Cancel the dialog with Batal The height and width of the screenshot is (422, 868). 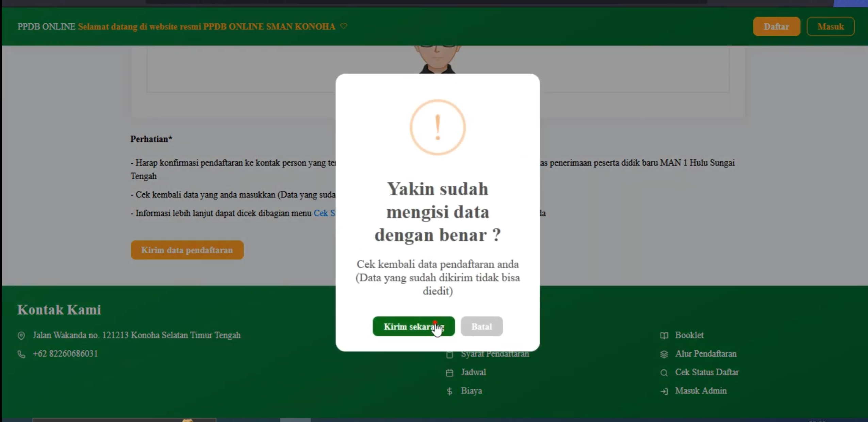tap(481, 326)
